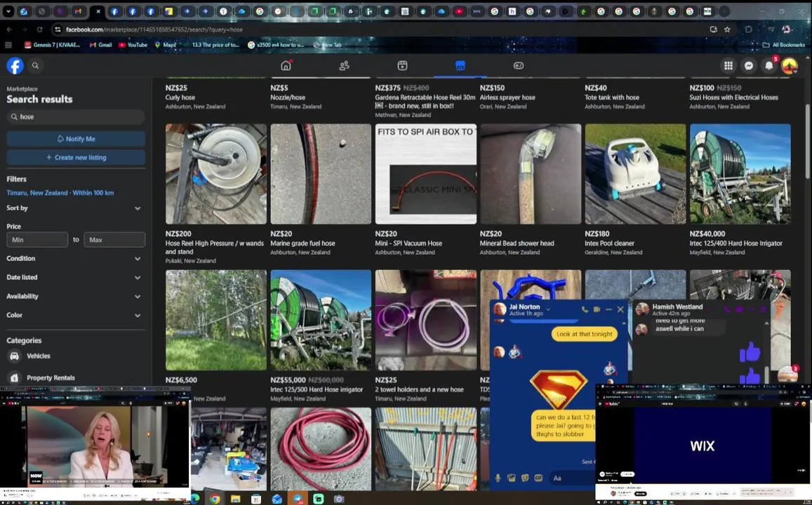812x505 pixels.
Task: Click the Notify Me button
Action: click(x=76, y=139)
